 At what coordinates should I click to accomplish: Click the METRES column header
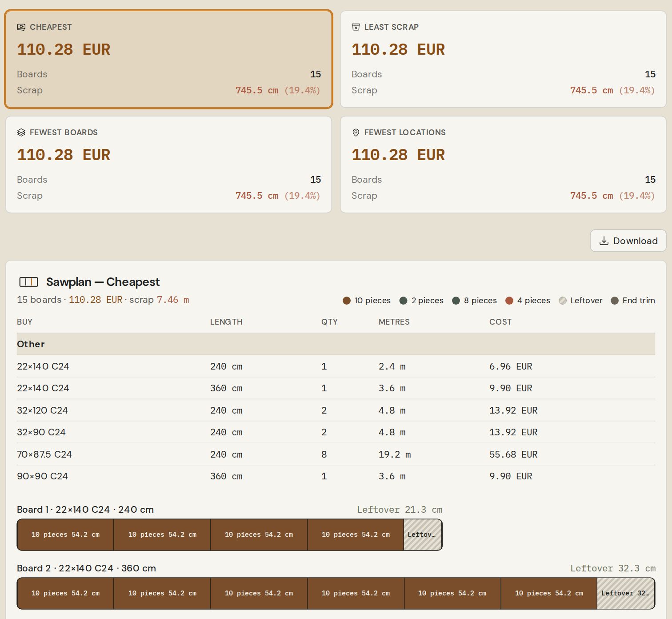coord(394,322)
